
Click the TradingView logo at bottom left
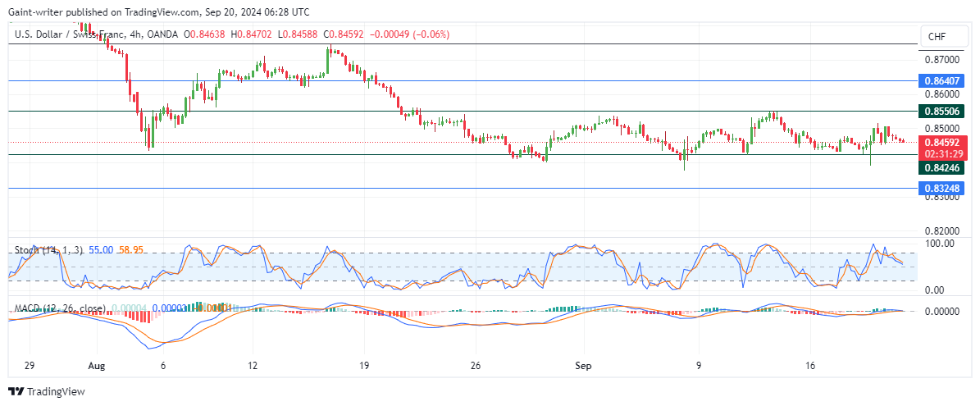point(47,391)
